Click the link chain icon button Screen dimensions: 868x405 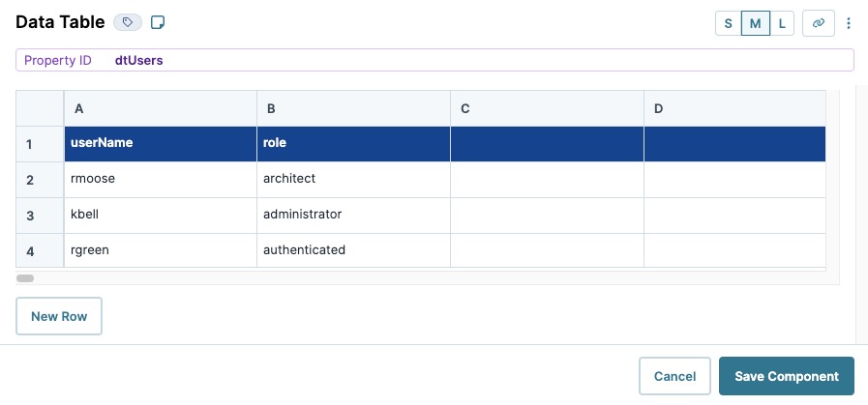click(x=819, y=23)
